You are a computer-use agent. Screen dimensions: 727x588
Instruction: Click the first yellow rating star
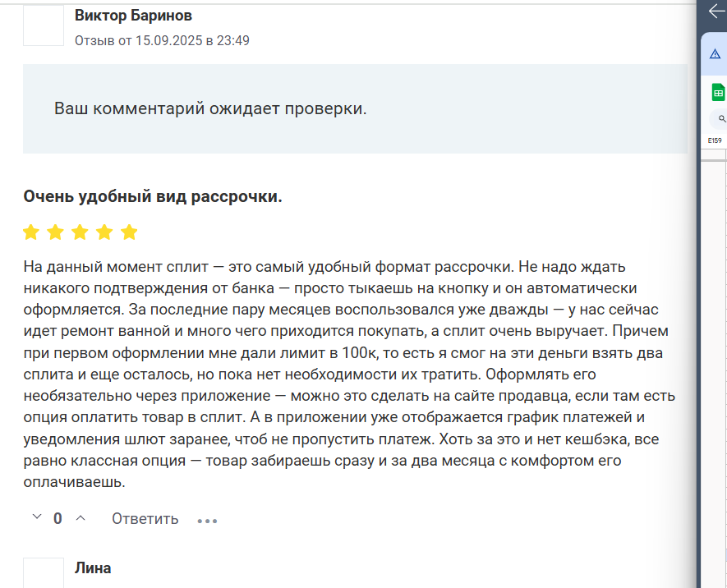click(31, 232)
